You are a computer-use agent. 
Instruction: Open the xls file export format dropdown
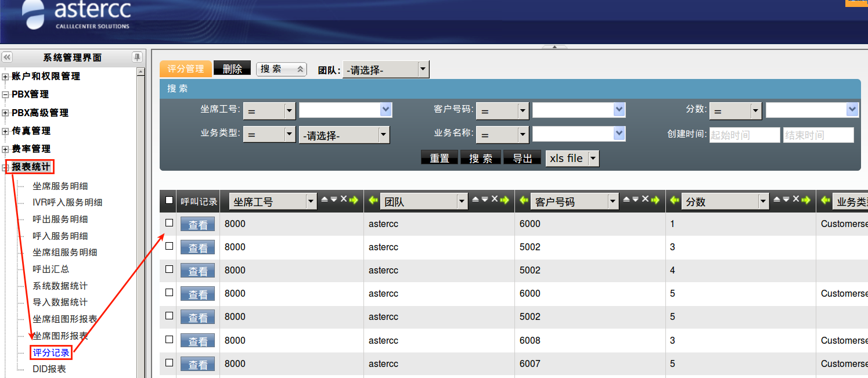coord(593,158)
